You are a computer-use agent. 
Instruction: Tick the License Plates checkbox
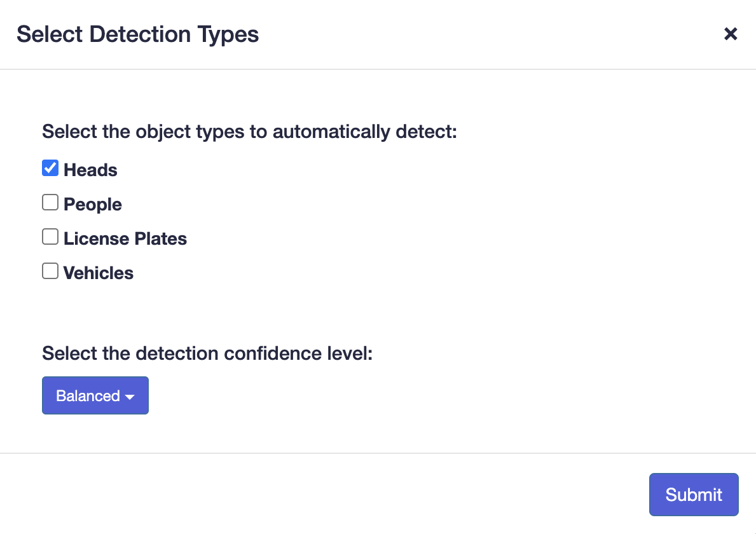click(50, 237)
